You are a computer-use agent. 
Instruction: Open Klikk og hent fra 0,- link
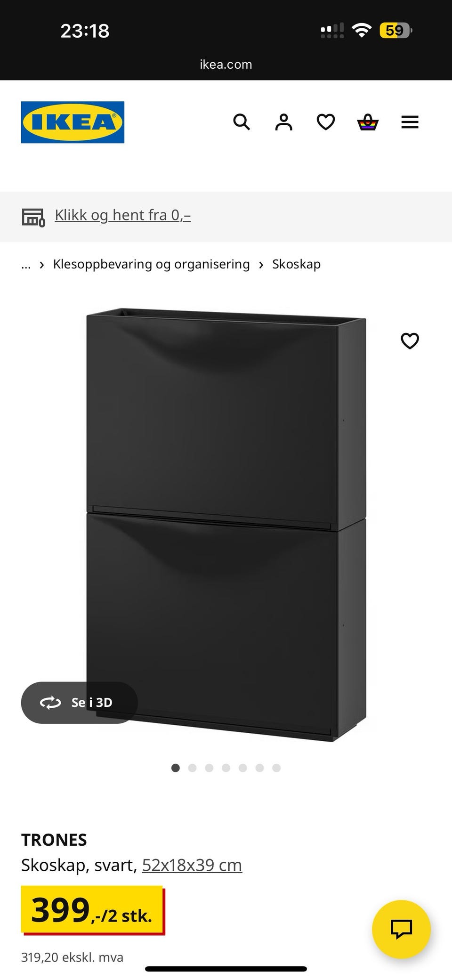coord(123,215)
